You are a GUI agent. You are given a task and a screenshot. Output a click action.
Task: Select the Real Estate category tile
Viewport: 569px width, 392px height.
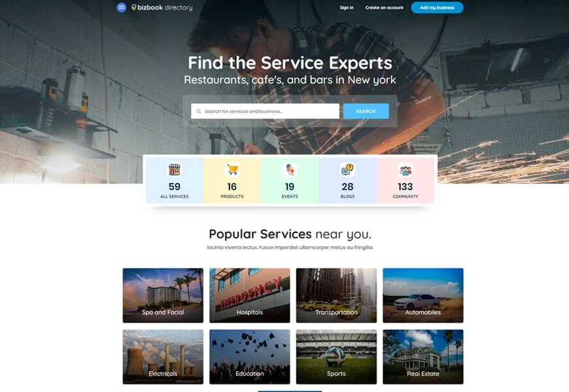point(423,357)
